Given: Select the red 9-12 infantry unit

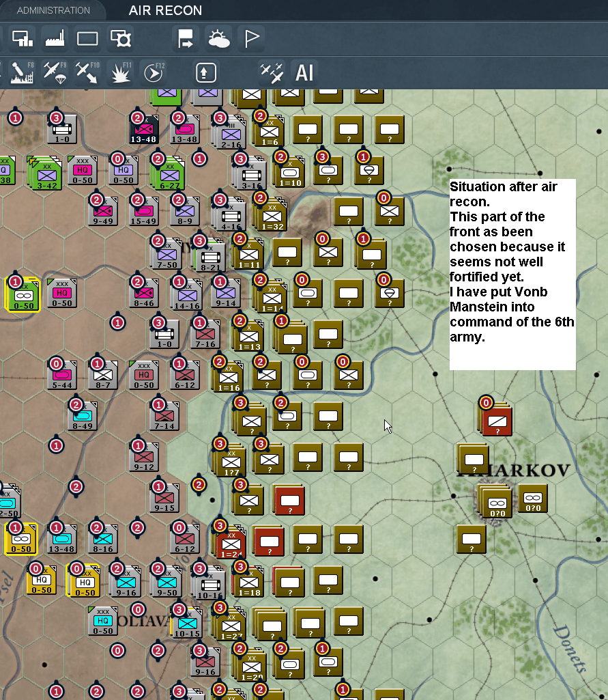Looking at the screenshot, I should click(144, 458).
